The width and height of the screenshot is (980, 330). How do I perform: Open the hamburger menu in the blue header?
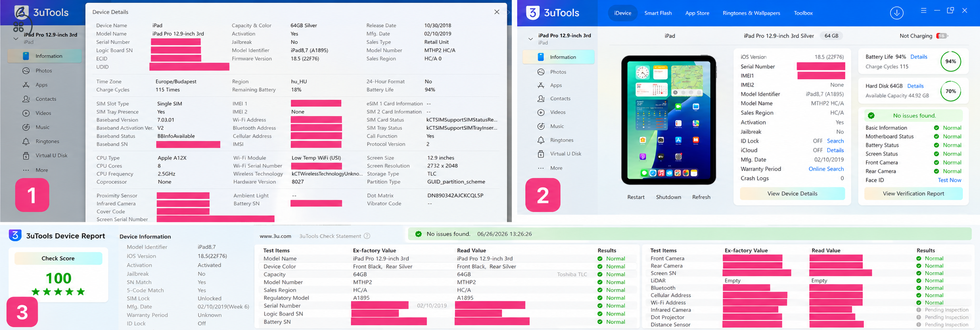click(x=923, y=10)
